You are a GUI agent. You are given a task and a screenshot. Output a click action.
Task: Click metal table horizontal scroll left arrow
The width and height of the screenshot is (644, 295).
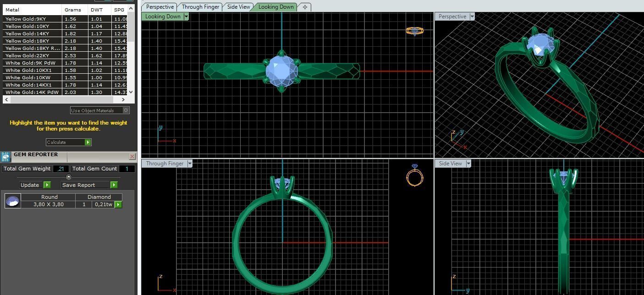[6, 99]
